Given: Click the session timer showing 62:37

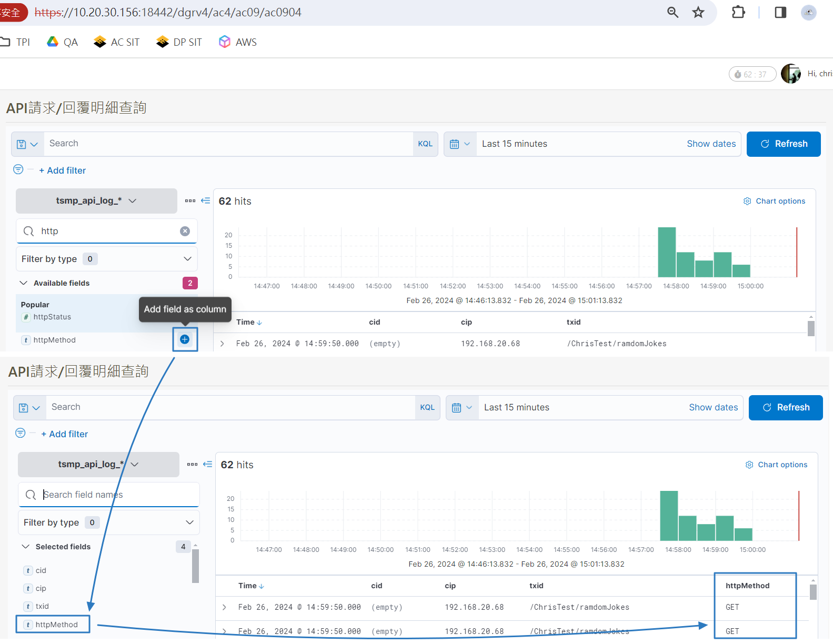Looking at the screenshot, I should pyautogui.click(x=752, y=74).
